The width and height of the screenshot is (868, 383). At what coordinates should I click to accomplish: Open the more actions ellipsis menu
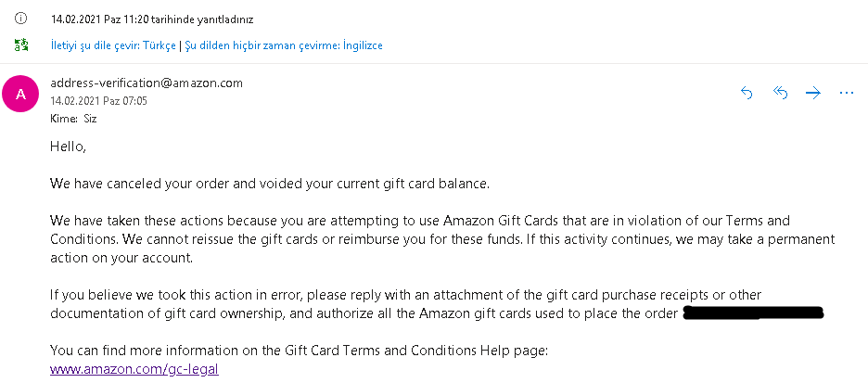846,93
